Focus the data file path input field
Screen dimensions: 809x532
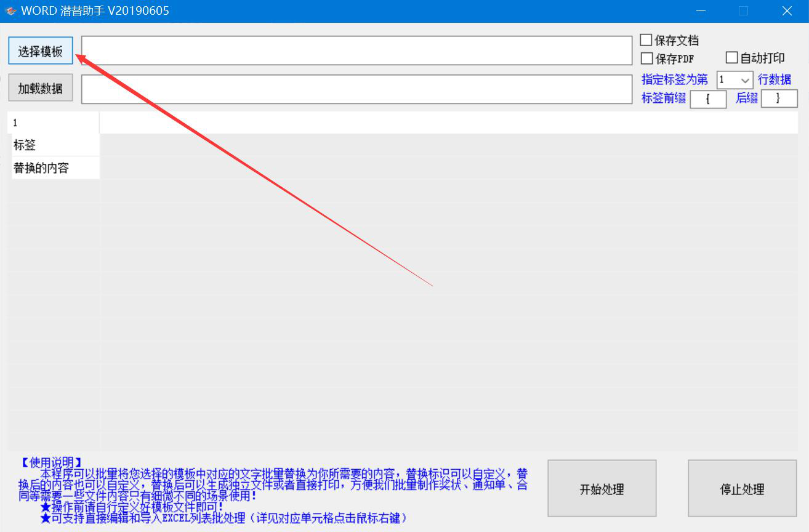click(357, 89)
